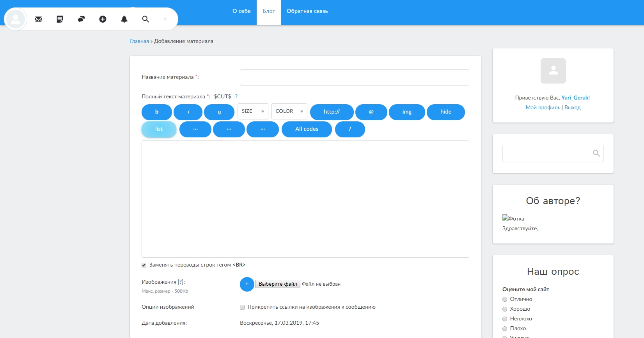This screenshot has width=644, height=338.
Task: Open the Обратная связь menu item
Action: pyautogui.click(x=307, y=11)
